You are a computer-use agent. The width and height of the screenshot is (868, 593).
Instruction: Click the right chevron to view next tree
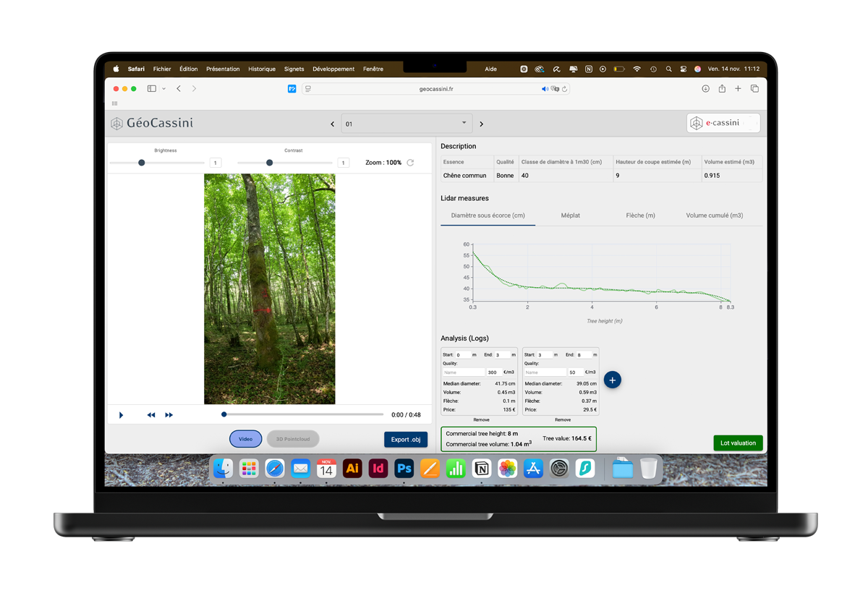pyautogui.click(x=481, y=124)
